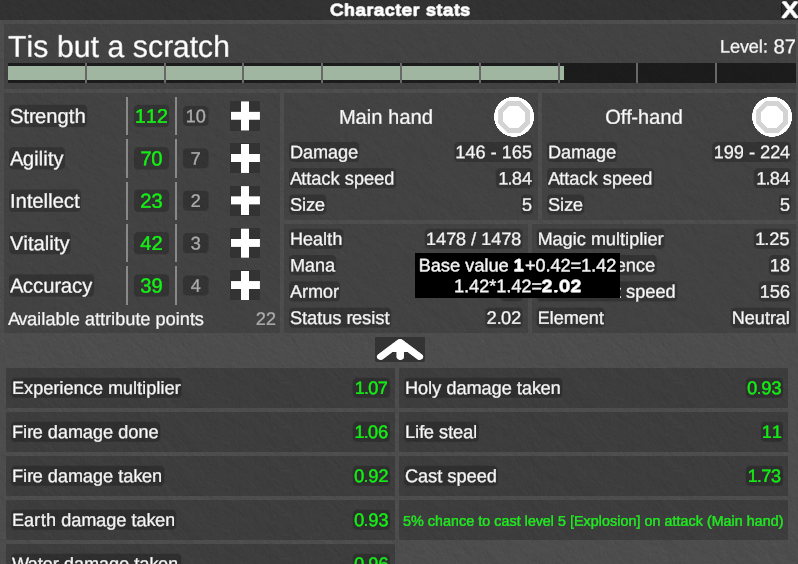Toggle the Main hand octagon button

[x=514, y=117]
